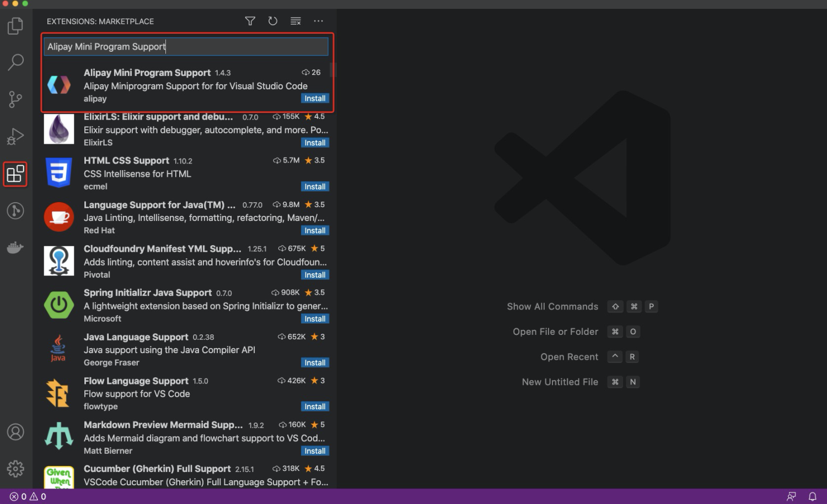This screenshot has height=504, width=827.
Task: Open the Docker view in the activity bar
Action: (15, 247)
